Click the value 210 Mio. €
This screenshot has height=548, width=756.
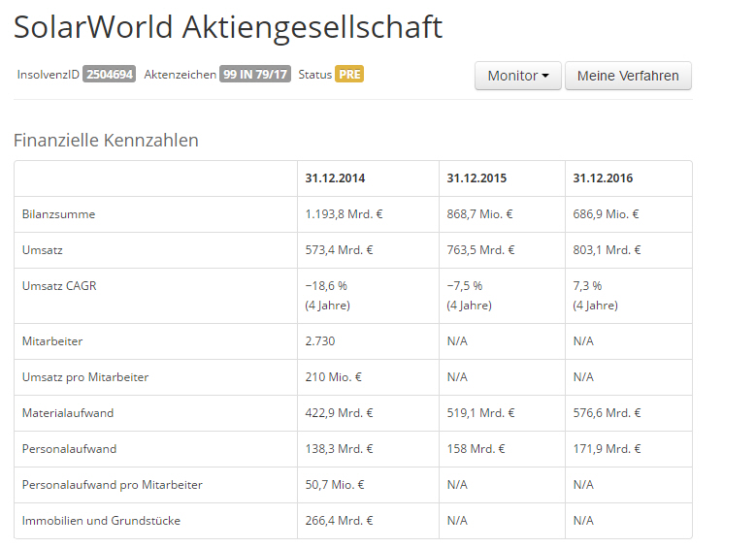(x=333, y=377)
